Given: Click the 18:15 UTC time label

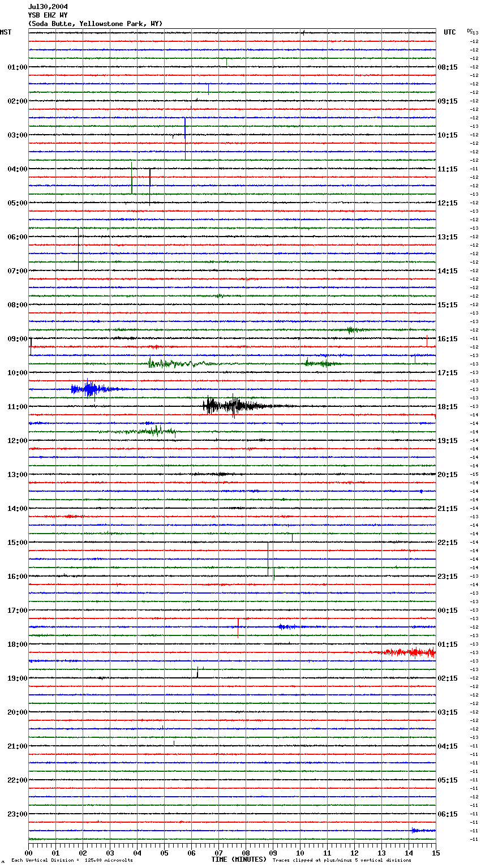Looking at the screenshot, I should pos(448,407).
